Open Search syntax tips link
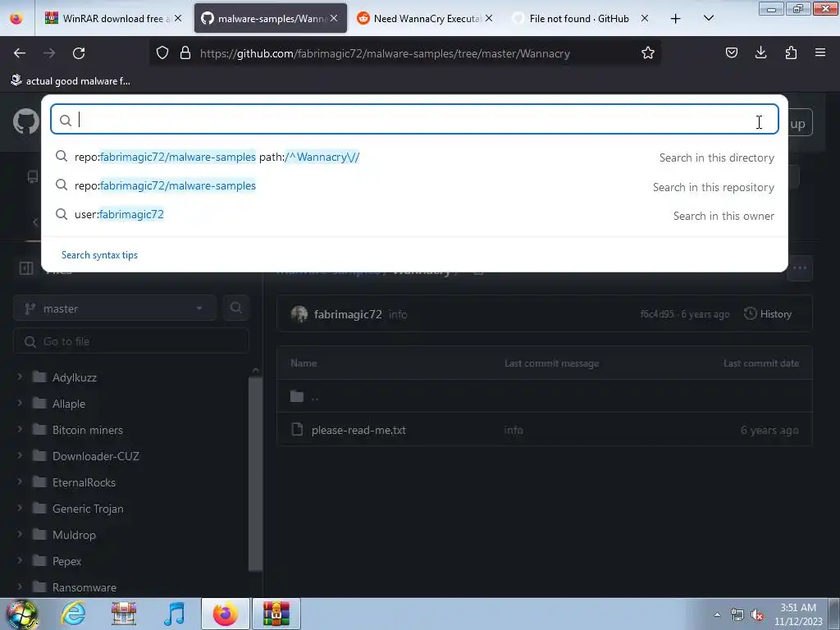Viewport: 840px width, 630px height. [x=99, y=255]
